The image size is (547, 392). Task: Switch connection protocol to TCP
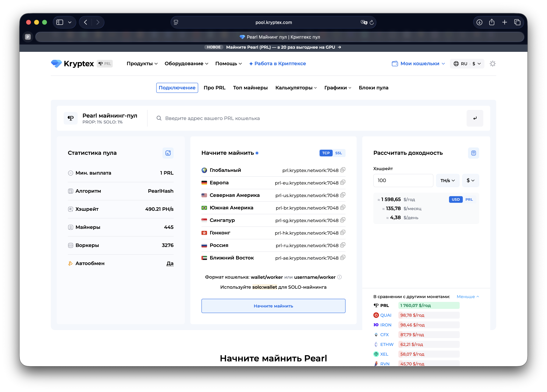point(326,153)
